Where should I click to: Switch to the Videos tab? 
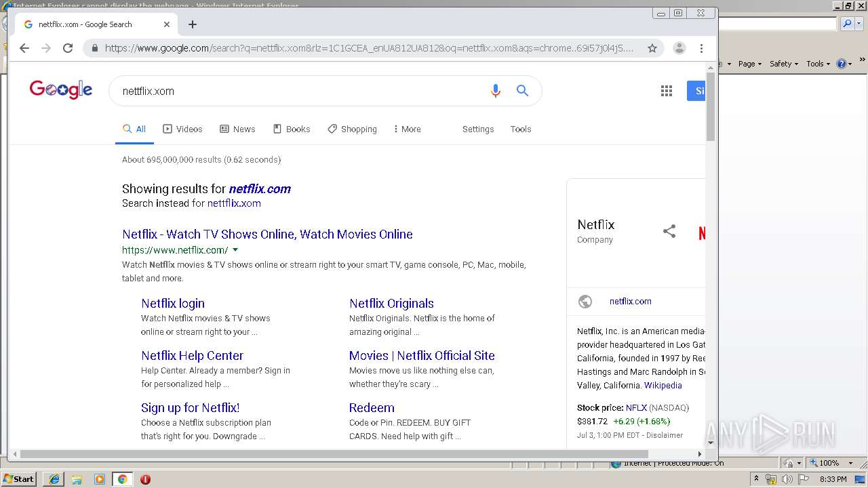182,129
